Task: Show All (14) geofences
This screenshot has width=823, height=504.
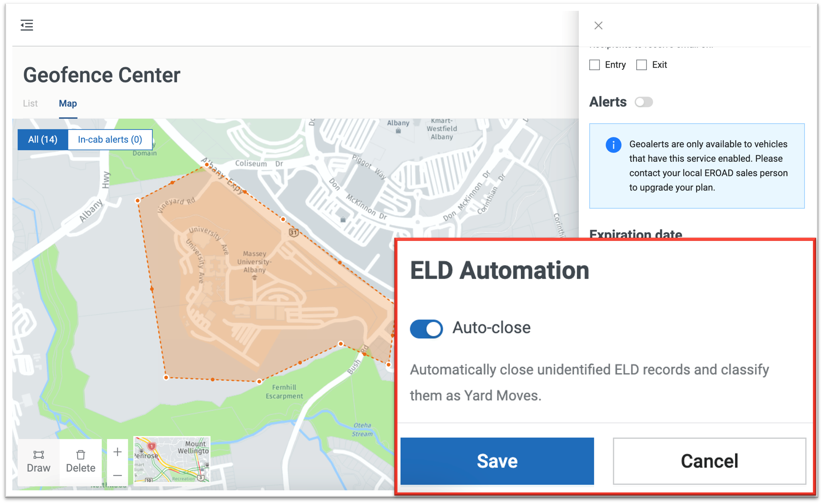Action: (x=43, y=139)
